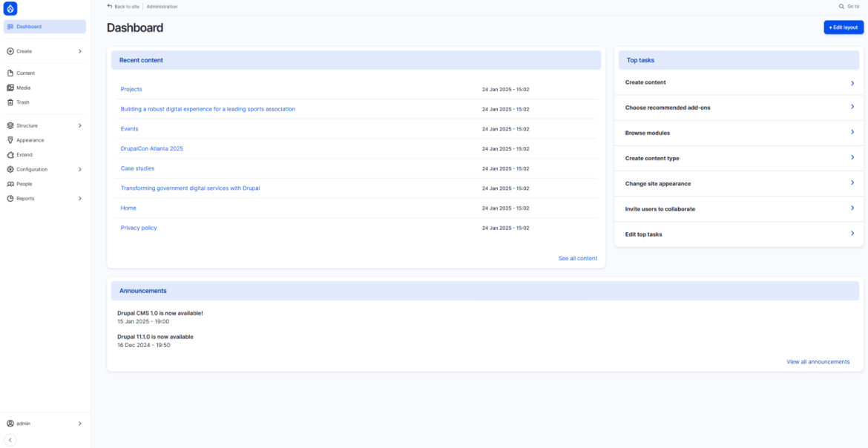The image size is (868, 448).
Task: Expand the Create submenu chevron
Action: 79,51
